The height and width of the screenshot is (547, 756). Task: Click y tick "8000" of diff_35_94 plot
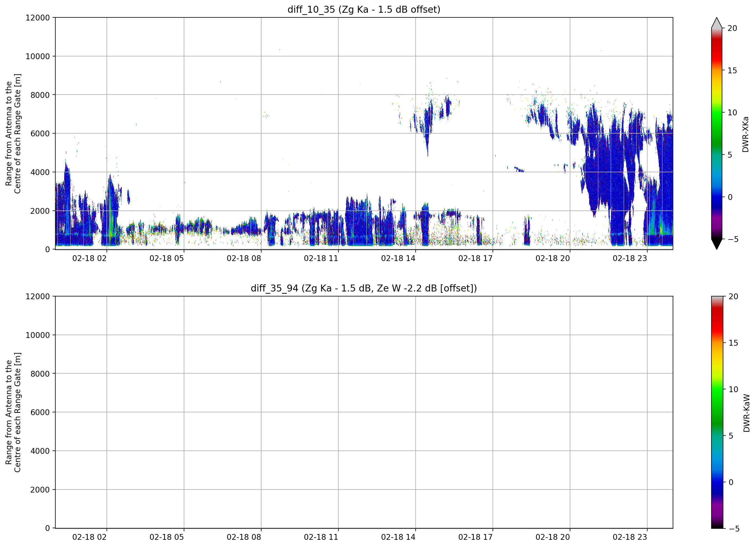[x=40, y=374]
